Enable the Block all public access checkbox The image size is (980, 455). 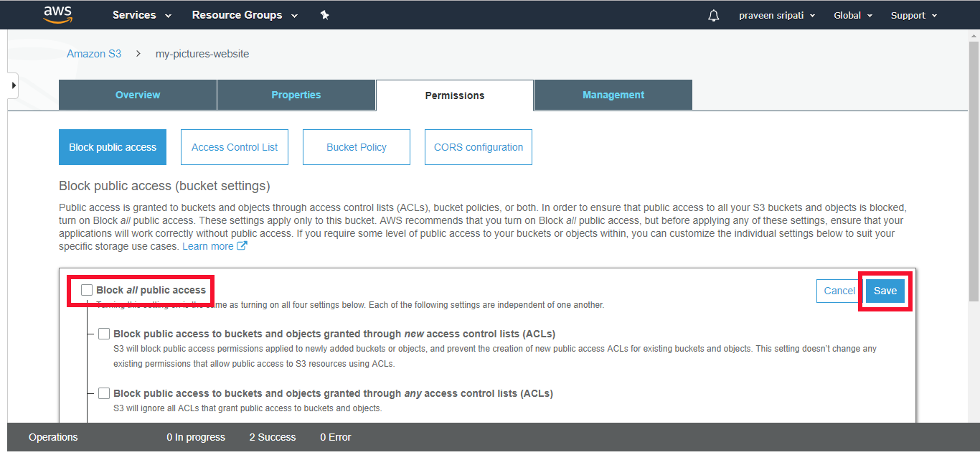pyautogui.click(x=87, y=289)
